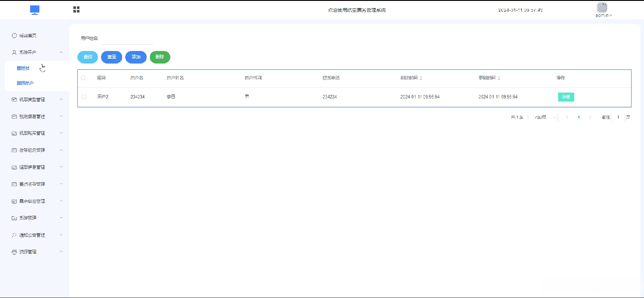Click the 查询 search button
This screenshot has height=298, width=644.
88,57
